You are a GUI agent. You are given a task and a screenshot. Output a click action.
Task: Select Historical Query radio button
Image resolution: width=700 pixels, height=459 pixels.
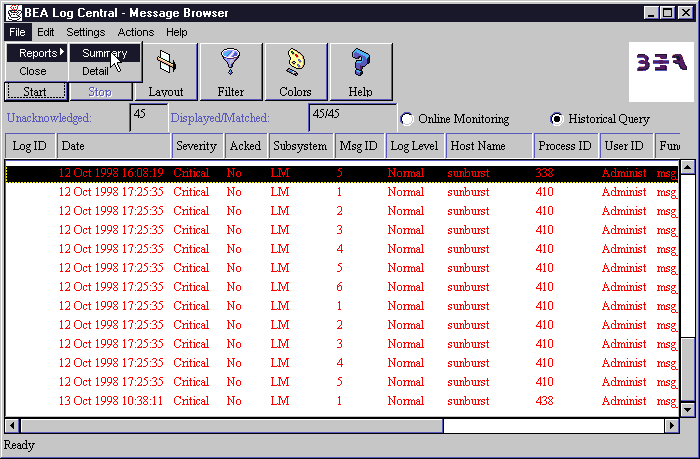tap(557, 119)
